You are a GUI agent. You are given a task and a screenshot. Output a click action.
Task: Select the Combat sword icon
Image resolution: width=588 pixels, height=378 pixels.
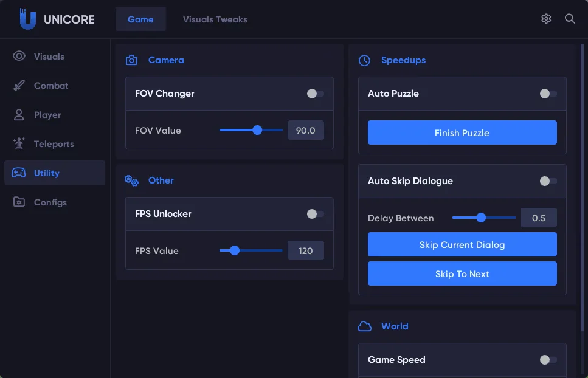(x=19, y=86)
